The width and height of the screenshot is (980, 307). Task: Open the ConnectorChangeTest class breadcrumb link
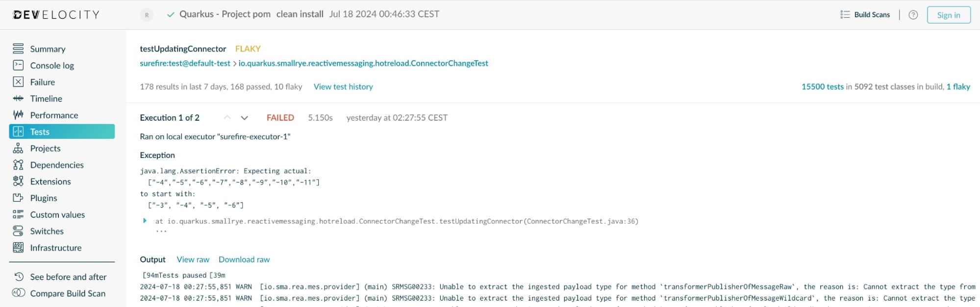(x=363, y=63)
